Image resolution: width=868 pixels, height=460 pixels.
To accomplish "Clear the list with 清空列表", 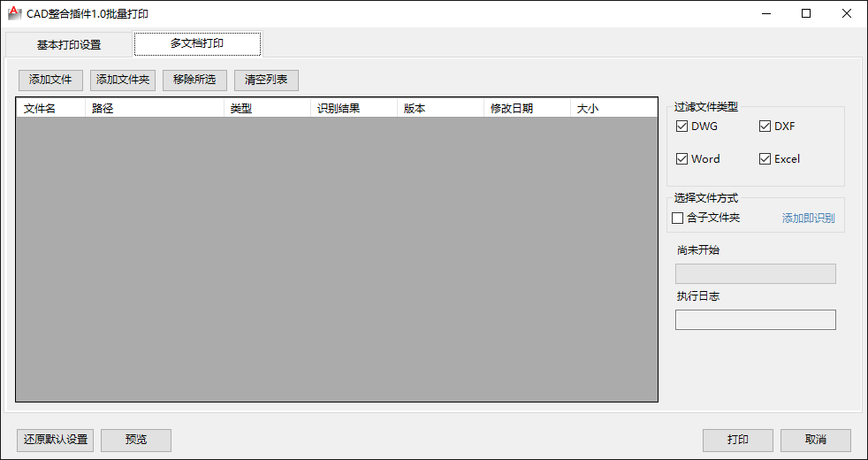I will [x=266, y=80].
